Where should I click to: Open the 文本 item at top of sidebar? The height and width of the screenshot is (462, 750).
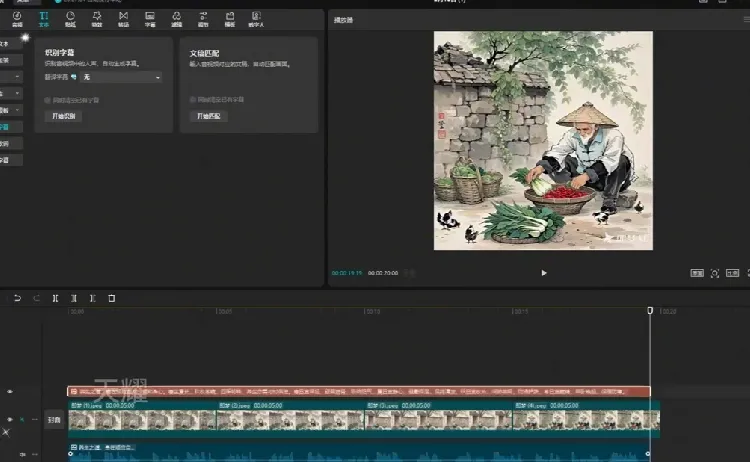click(11, 44)
